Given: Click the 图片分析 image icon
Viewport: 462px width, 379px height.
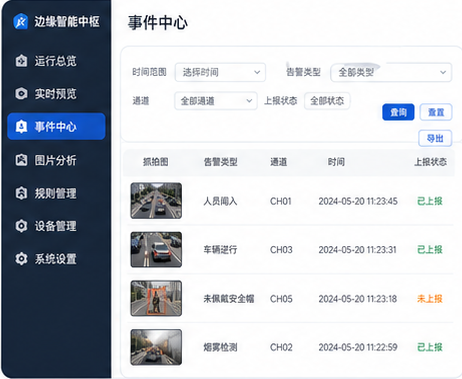Looking at the screenshot, I should tap(21, 160).
